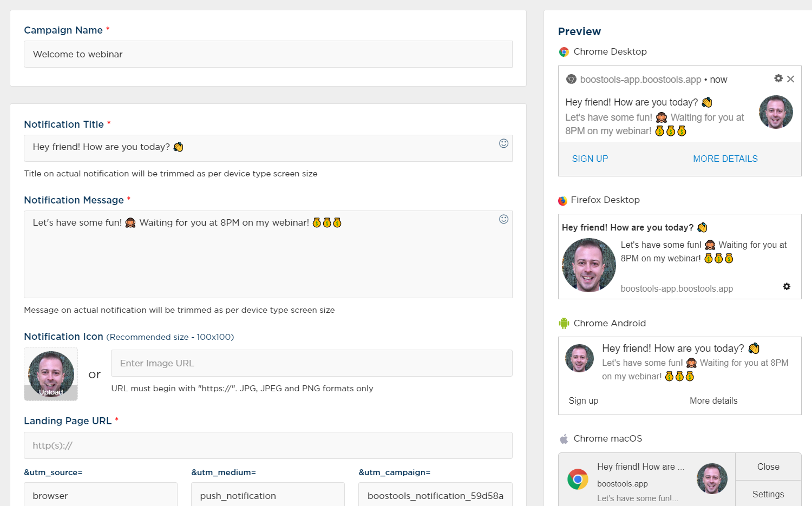Screen dimensions: 812x506
Task: Click Close in the Chrome macOS preview
Action: 768,466
